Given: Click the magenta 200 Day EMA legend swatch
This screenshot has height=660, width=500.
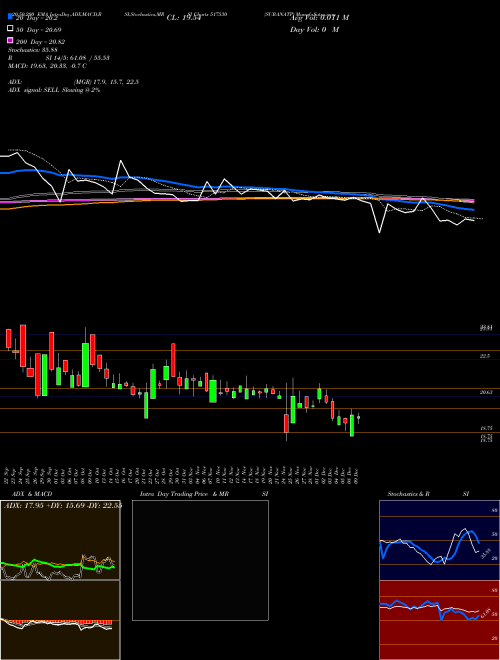Looking at the screenshot, I should click(10, 41).
